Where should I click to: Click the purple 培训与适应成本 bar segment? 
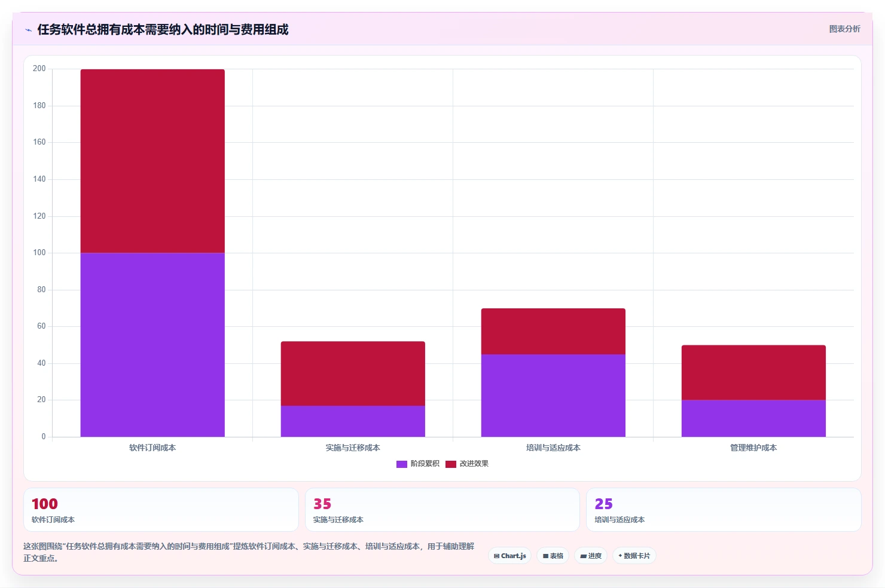pos(553,396)
